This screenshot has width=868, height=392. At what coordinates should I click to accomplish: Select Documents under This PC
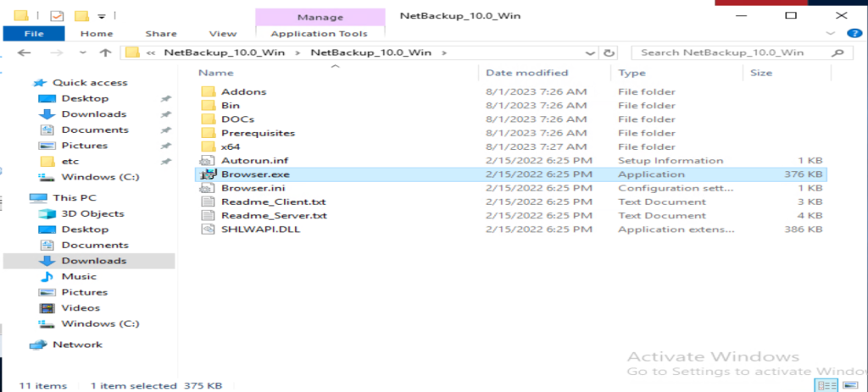point(95,246)
